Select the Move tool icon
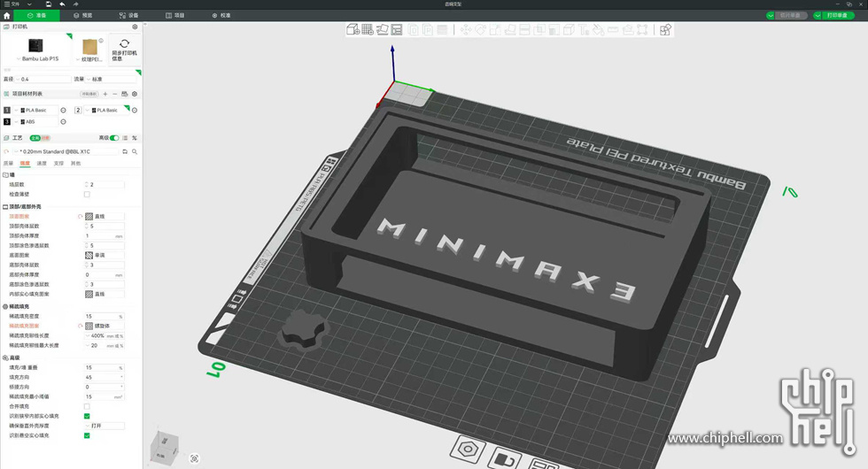The width and height of the screenshot is (868, 469). pos(466,29)
